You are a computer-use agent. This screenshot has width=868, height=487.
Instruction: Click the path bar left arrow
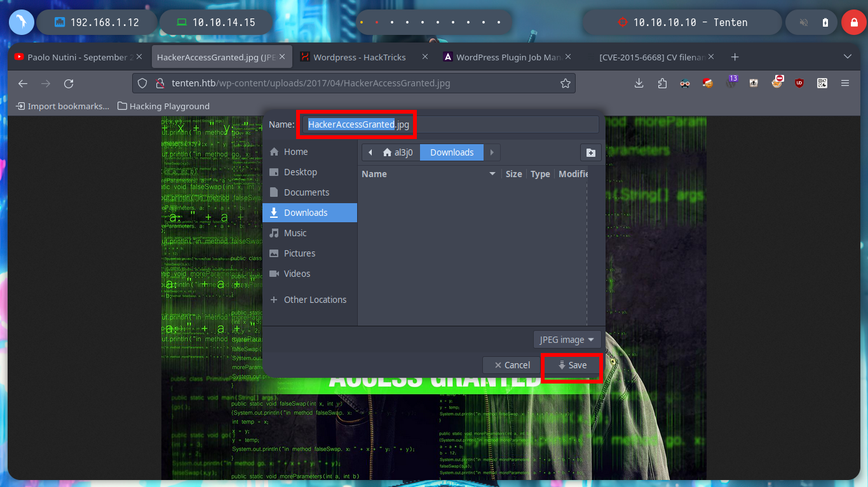pos(370,152)
